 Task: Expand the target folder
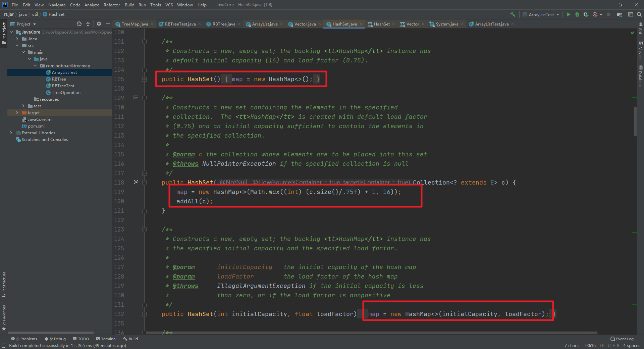[x=17, y=112]
